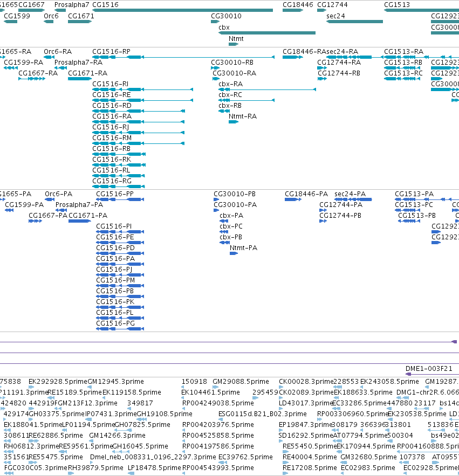
Task: Open transcript CG1671-RA
Action: (x=88, y=73)
